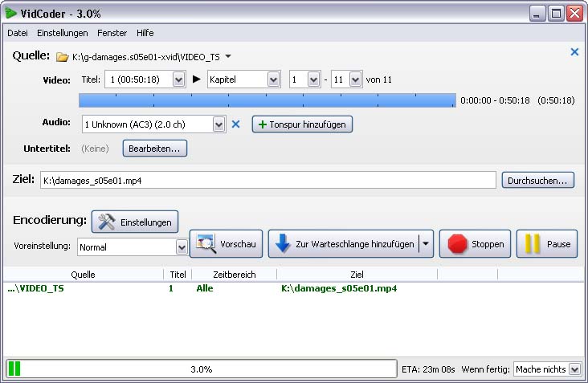Click the Ziel column header

tap(357, 275)
